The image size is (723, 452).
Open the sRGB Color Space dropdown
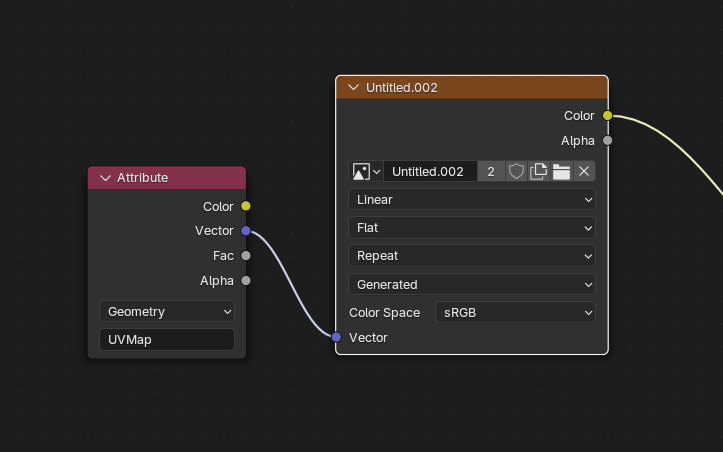(515, 312)
